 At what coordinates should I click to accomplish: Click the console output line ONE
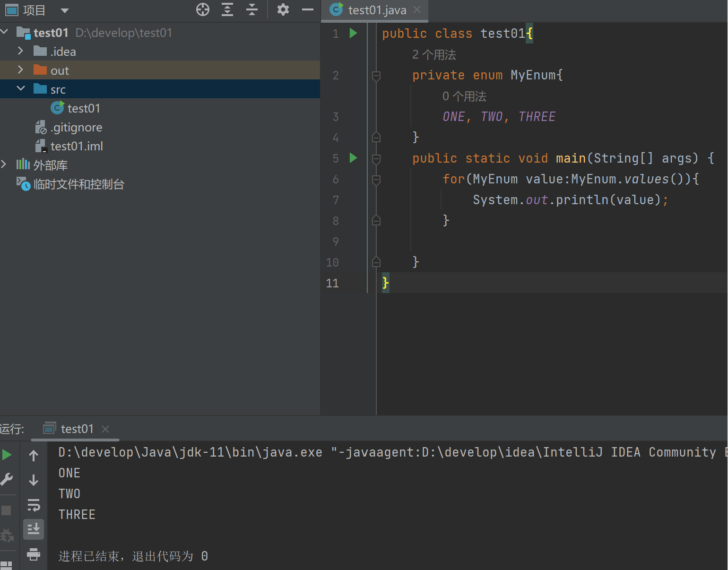(69, 473)
